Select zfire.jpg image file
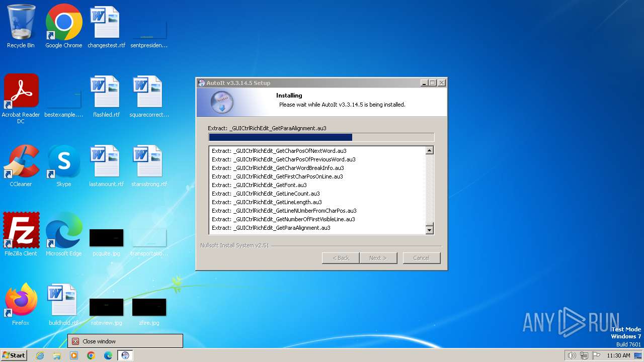 click(149, 312)
